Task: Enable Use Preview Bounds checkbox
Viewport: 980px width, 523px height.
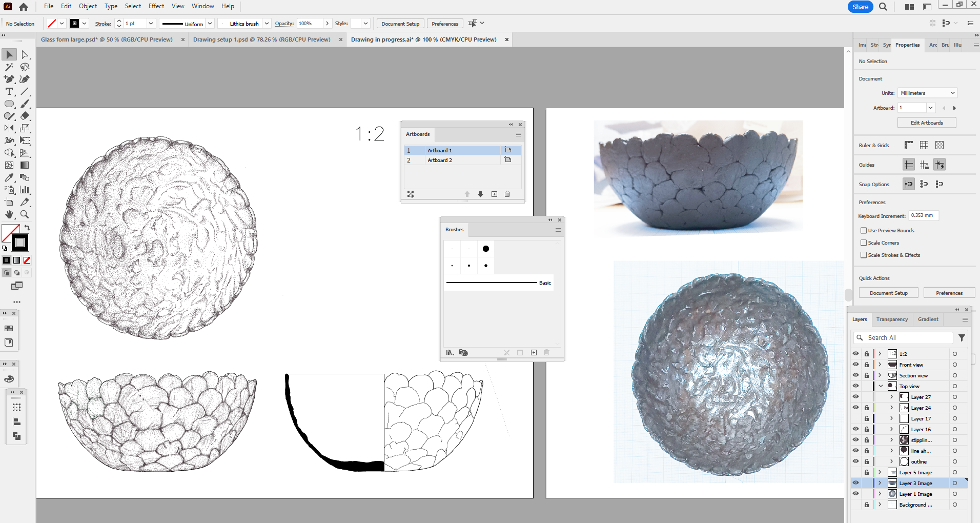Action: coord(864,231)
